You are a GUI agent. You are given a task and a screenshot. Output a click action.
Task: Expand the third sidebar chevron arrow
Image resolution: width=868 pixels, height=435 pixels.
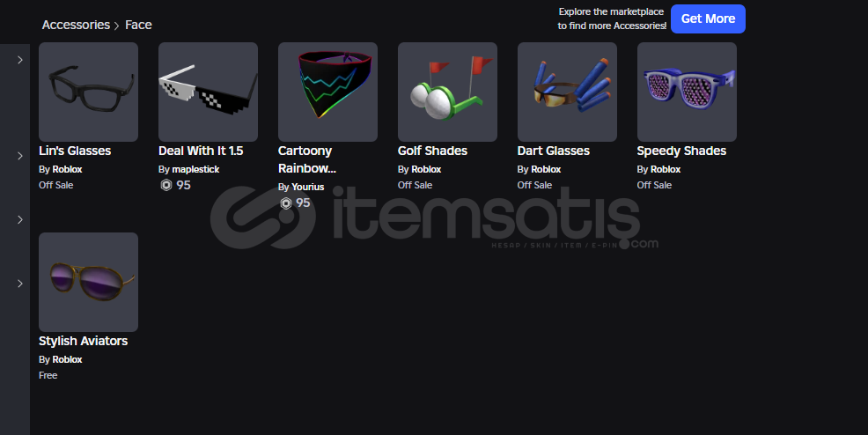tap(20, 220)
